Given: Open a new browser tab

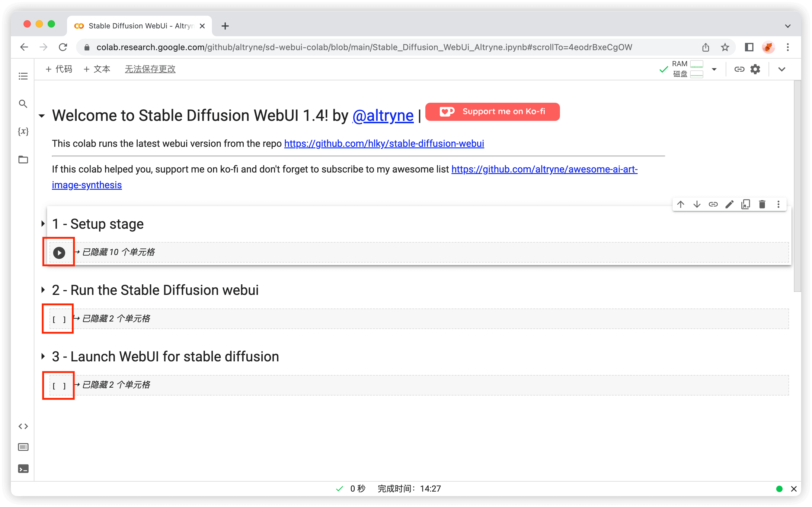Looking at the screenshot, I should (225, 26).
